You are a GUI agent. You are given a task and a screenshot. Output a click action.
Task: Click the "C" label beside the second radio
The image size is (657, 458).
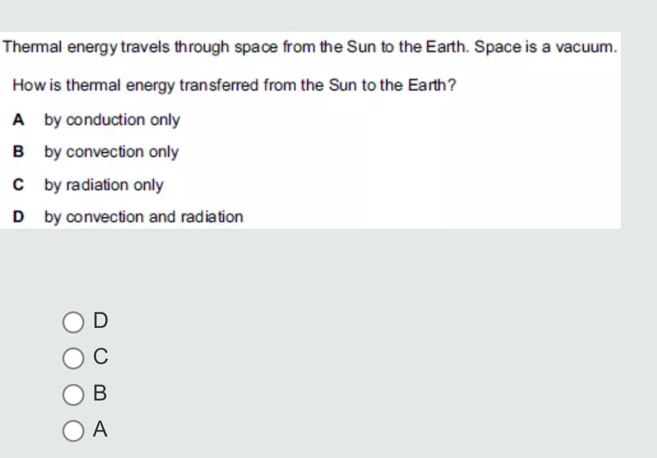click(100, 358)
